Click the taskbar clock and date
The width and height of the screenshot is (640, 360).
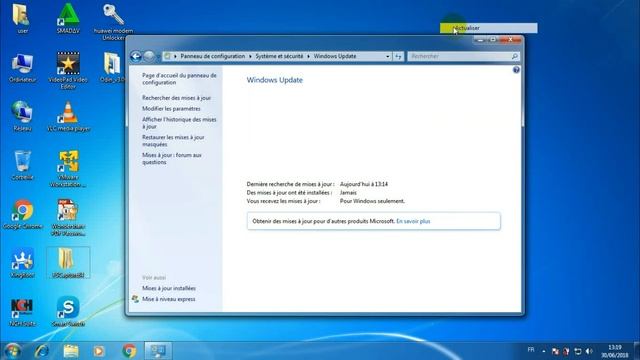click(x=614, y=351)
